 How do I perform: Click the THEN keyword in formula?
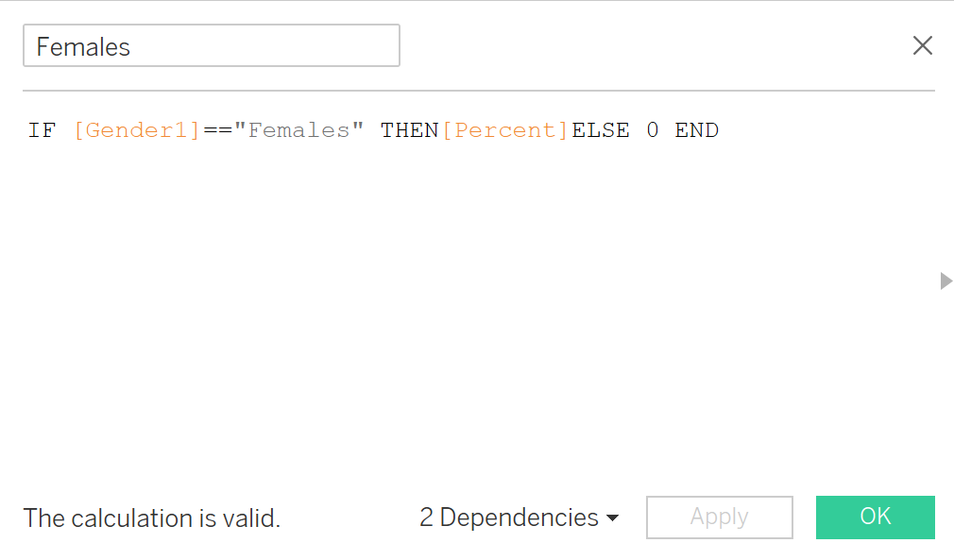(x=409, y=130)
